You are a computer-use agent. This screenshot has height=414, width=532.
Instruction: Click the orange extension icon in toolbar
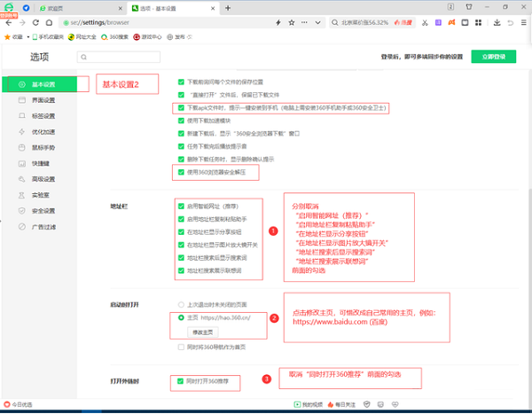click(451, 22)
